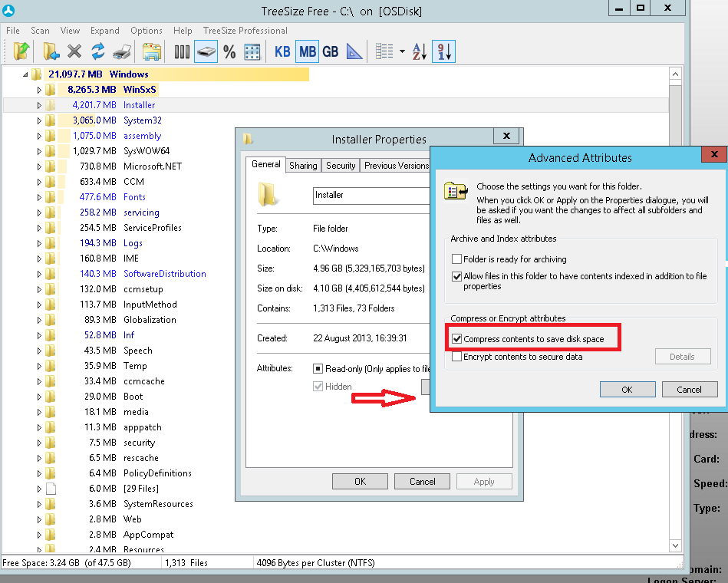This screenshot has height=583, width=728.
Task: Show sizes in KB
Action: click(282, 51)
